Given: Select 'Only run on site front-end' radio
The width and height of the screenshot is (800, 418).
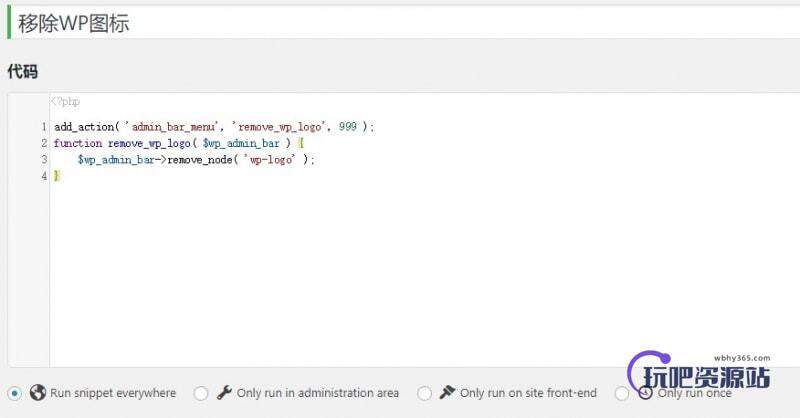Looking at the screenshot, I should tap(424, 394).
